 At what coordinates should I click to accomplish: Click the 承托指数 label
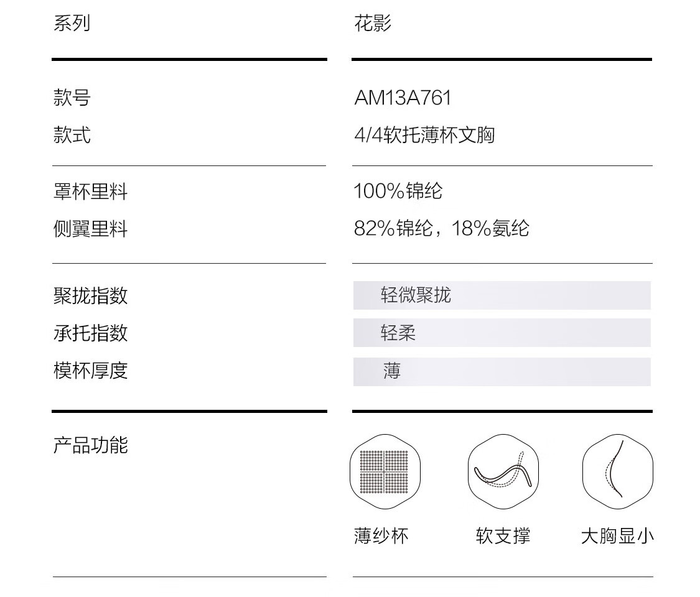point(91,333)
